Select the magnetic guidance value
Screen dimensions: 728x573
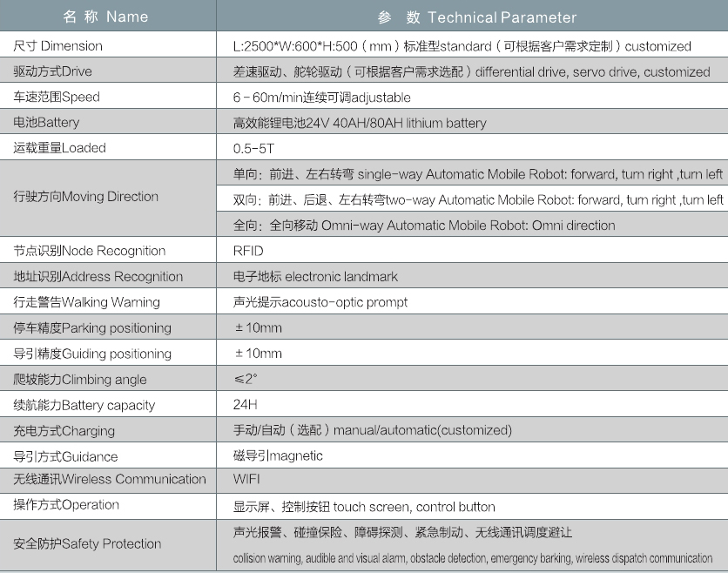click(x=278, y=455)
